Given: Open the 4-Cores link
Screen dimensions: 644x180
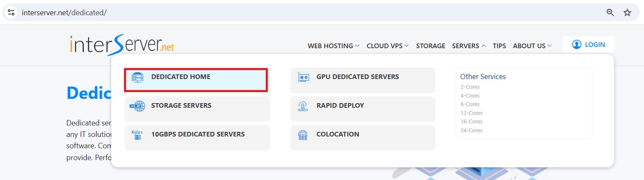Looking at the screenshot, I should [x=470, y=95].
